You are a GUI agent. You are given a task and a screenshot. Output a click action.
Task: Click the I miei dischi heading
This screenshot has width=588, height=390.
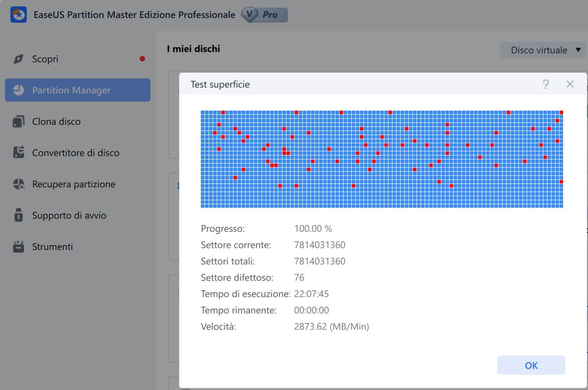click(x=194, y=49)
